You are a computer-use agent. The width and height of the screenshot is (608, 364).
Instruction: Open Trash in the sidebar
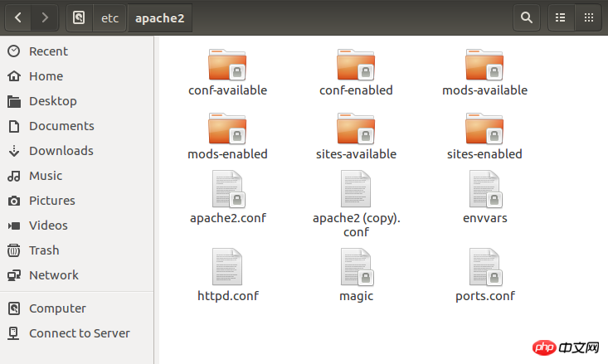(x=77, y=250)
